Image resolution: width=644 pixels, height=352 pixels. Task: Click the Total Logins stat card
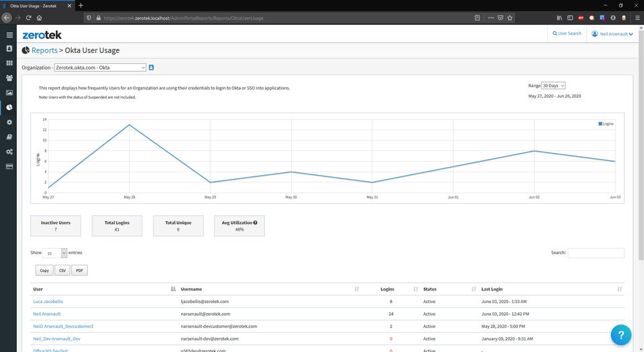[117, 226]
